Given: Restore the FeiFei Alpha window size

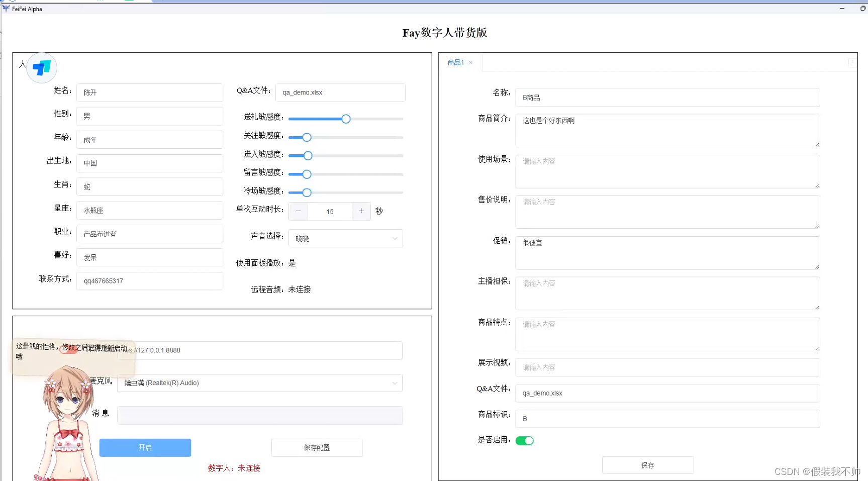Looking at the screenshot, I should click(x=862, y=9).
